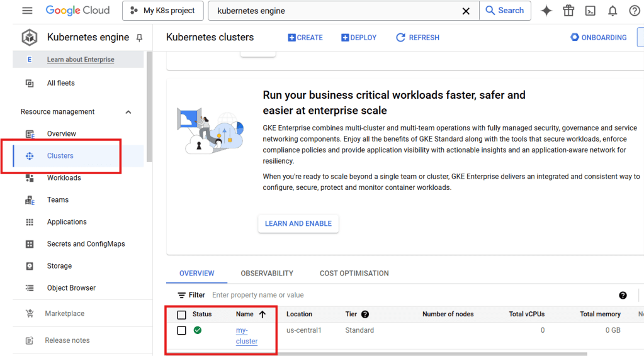Click the Status column header
Screen dimensions: 644x356
pyautogui.click(x=201, y=314)
